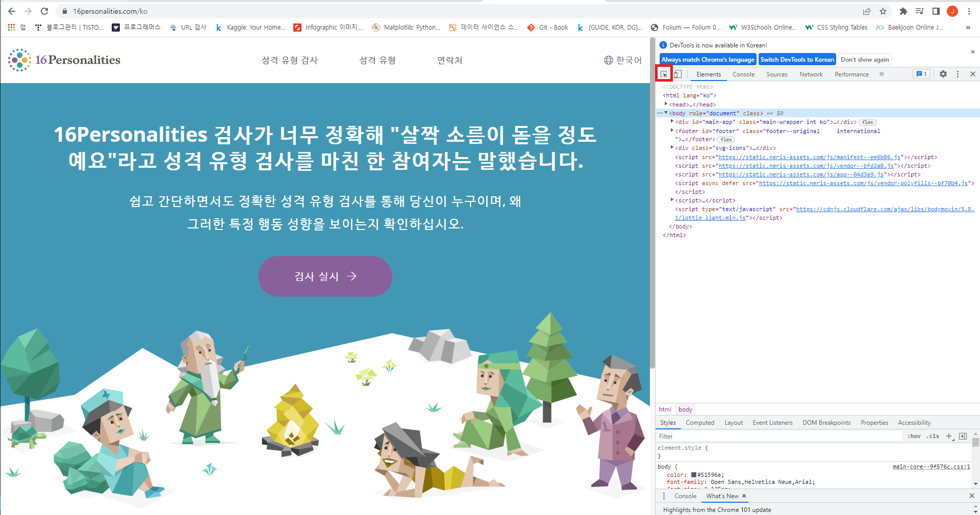
Task: Open the vendor--bfd2a0.js script link
Action: (x=806, y=166)
